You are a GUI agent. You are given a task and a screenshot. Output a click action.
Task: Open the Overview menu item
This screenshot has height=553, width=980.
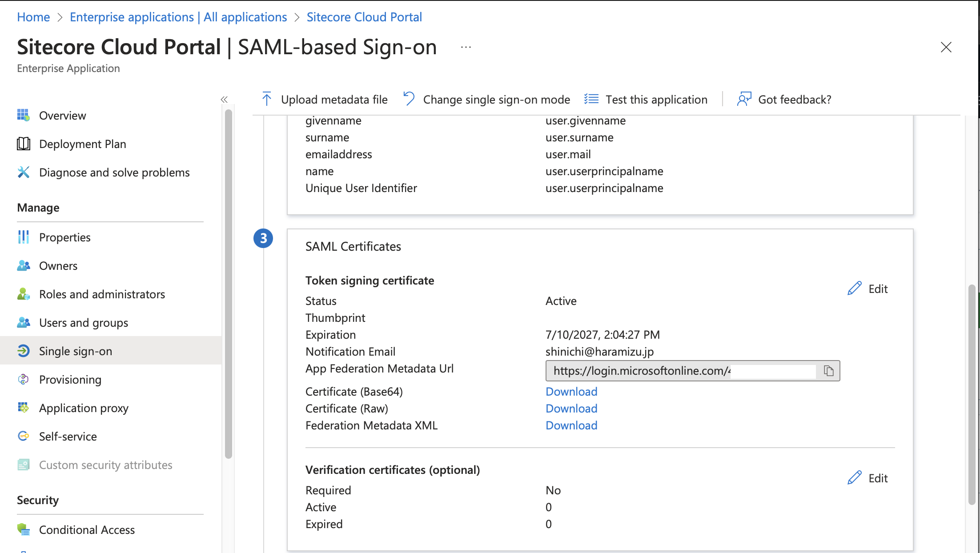click(111, 116)
